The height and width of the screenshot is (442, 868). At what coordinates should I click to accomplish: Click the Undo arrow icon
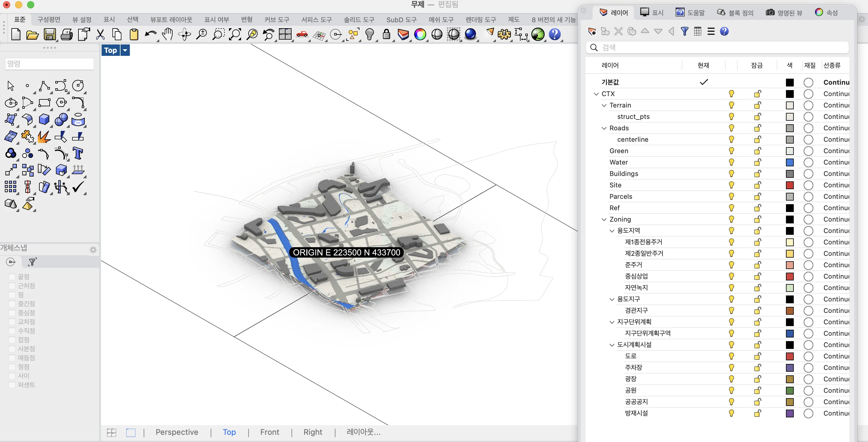[x=151, y=34]
